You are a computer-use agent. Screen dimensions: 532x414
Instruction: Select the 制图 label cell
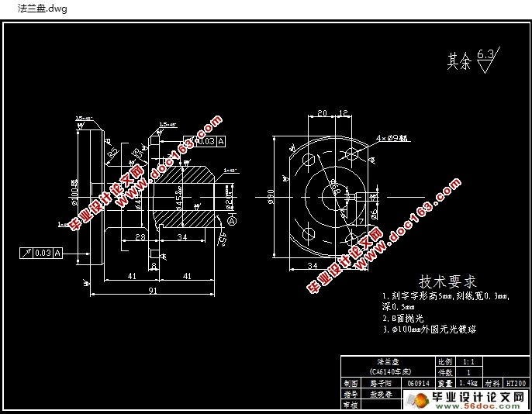coord(351,383)
